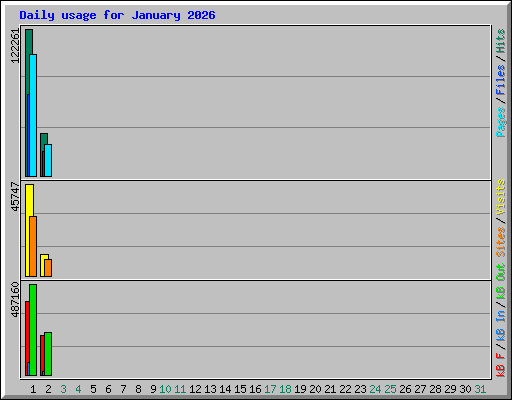Image resolution: width=512 pixels, height=400 pixels.
Task: Click green weekend day 31 label
Action: pyautogui.click(x=480, y=389)
